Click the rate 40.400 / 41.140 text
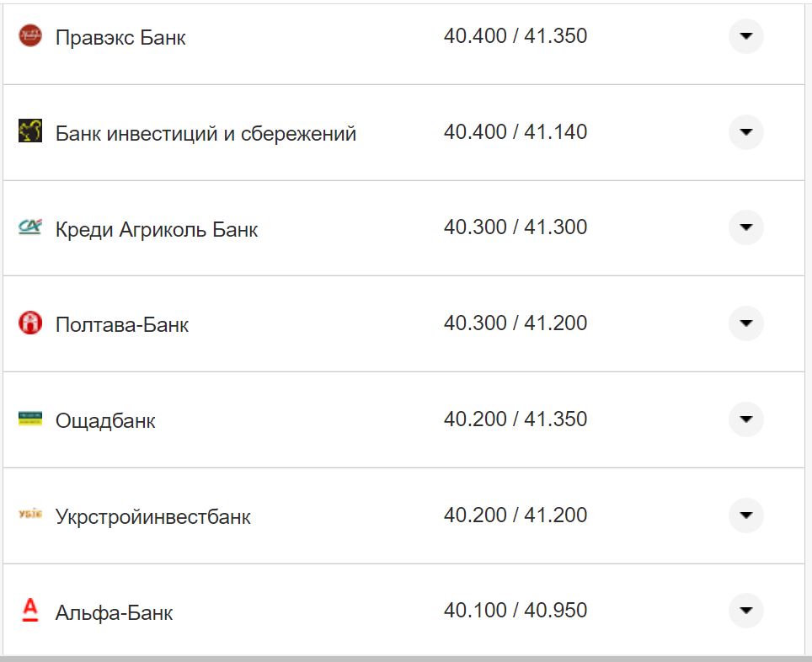812x662 pixels. 517,131
